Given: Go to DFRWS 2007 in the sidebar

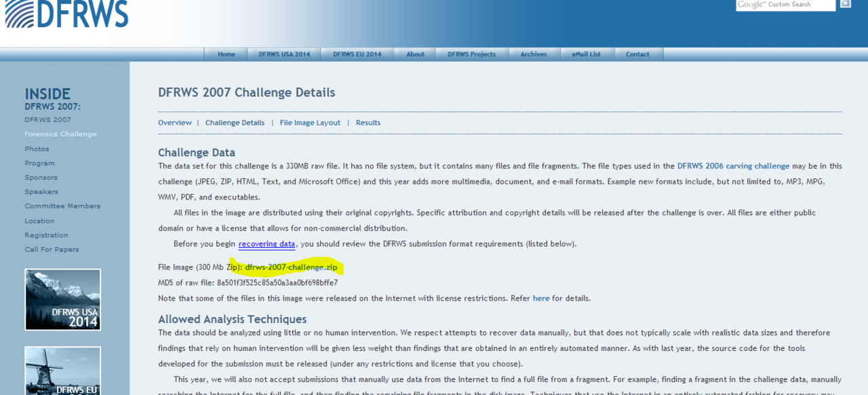Looking at the screenshot, I should [47, 119].
